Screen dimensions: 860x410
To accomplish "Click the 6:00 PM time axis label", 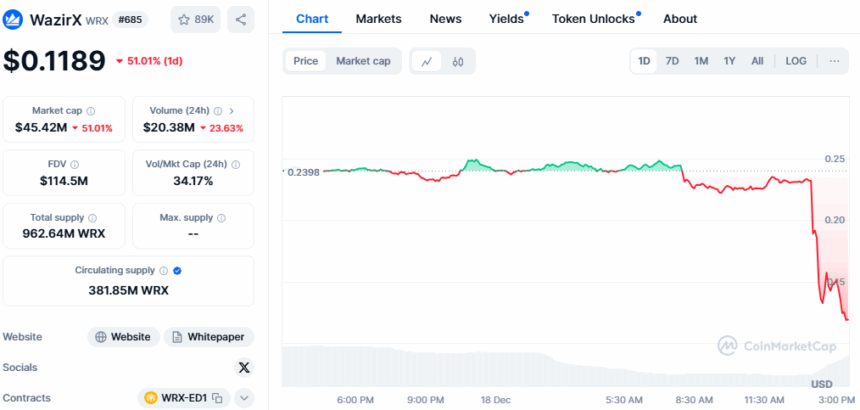I will click(355, 400).
